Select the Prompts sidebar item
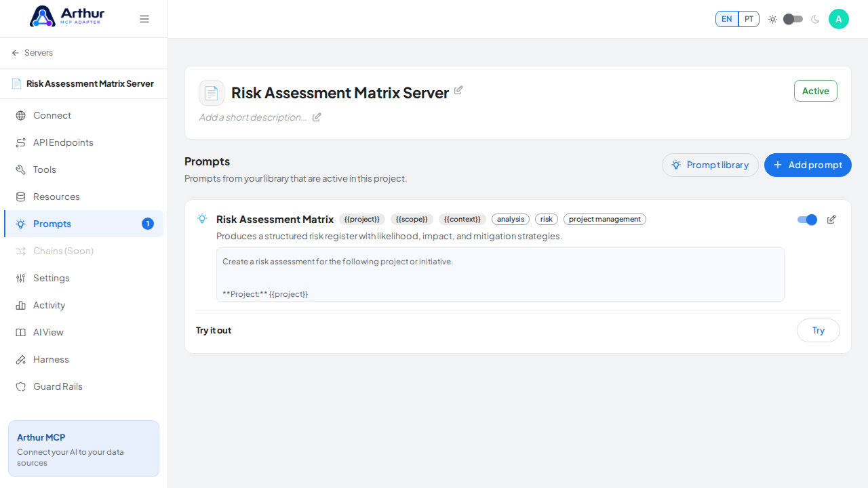Viewport: 868px width, 488px height. pyautogui.click(x=83, y=224)
